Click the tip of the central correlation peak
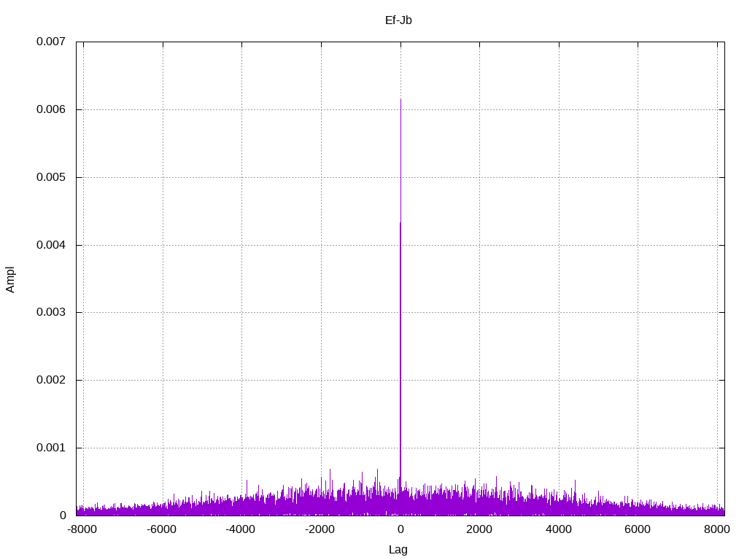This screenshot has height=560, width=747. coord(400,99)
